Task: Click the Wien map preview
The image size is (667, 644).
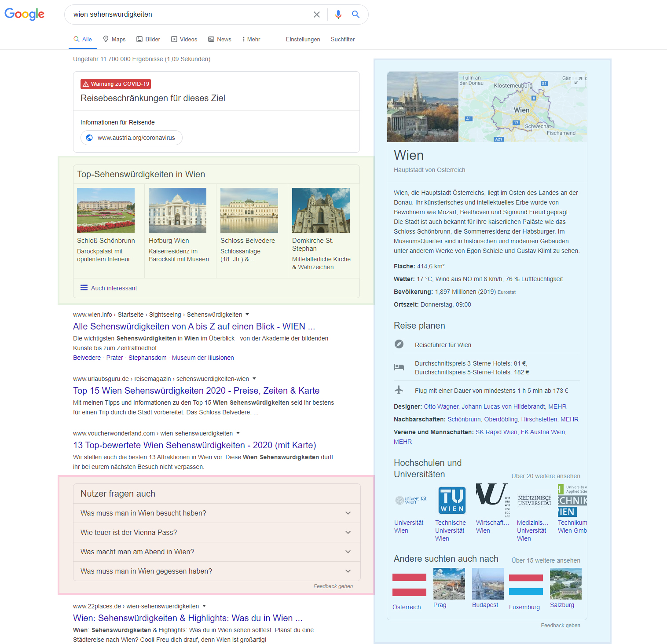Action: pos(523,107)
